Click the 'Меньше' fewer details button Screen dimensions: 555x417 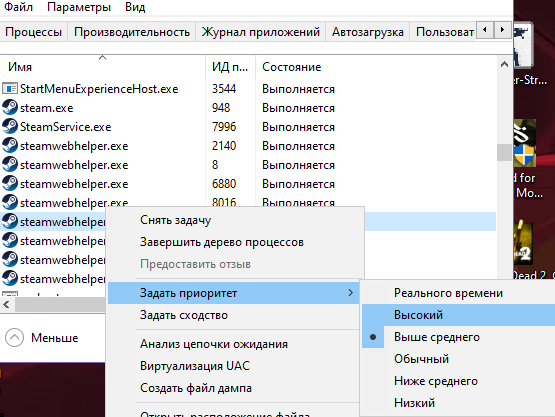point(42,338)
